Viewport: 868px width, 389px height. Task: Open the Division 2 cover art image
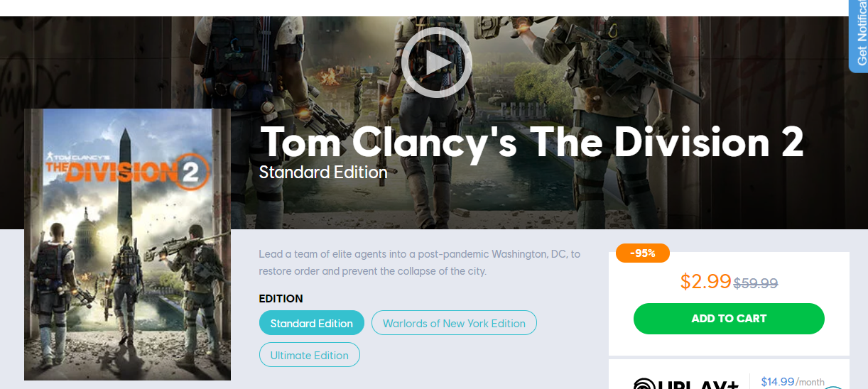pyautogui.click(x=128, y=244)
